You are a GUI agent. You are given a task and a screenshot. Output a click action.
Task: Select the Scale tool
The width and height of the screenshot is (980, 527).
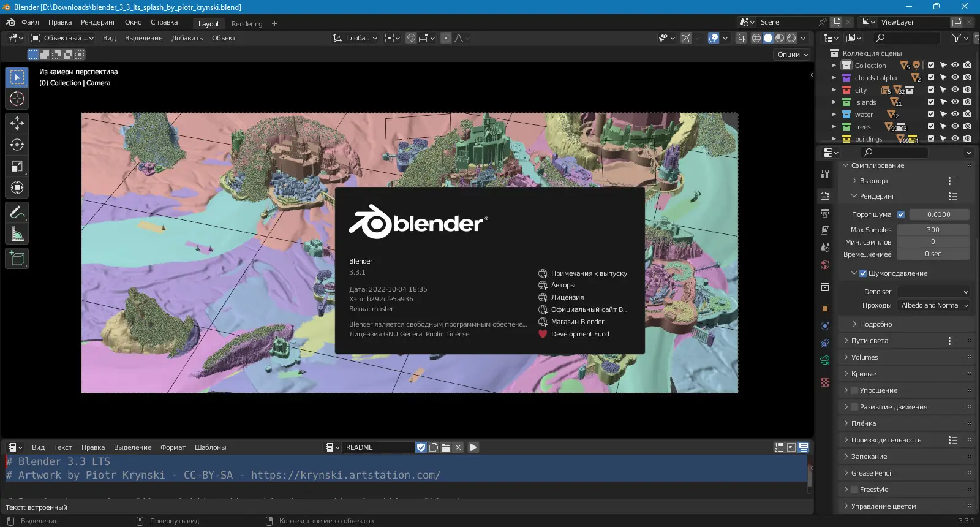(17, 166)
